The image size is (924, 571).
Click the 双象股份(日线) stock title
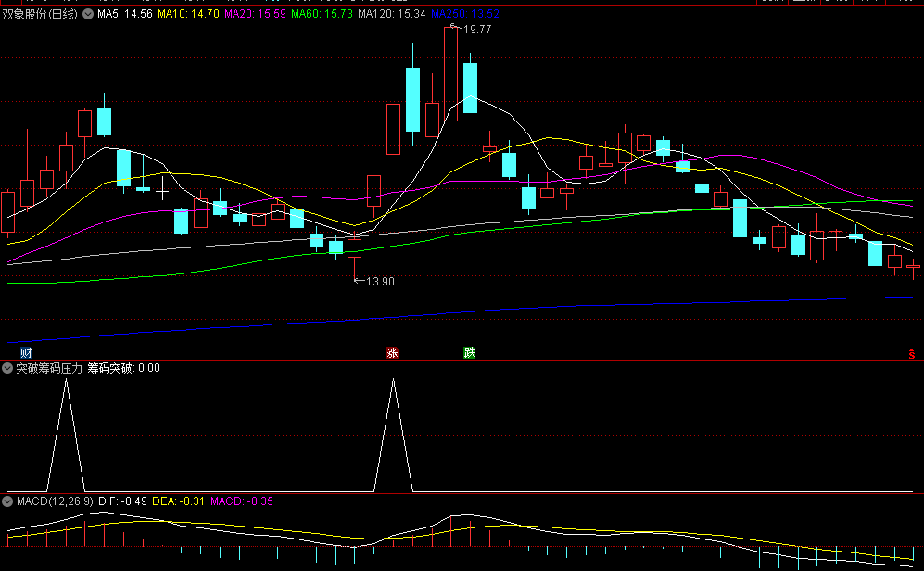pyautogui.click(x=40, y=14)
